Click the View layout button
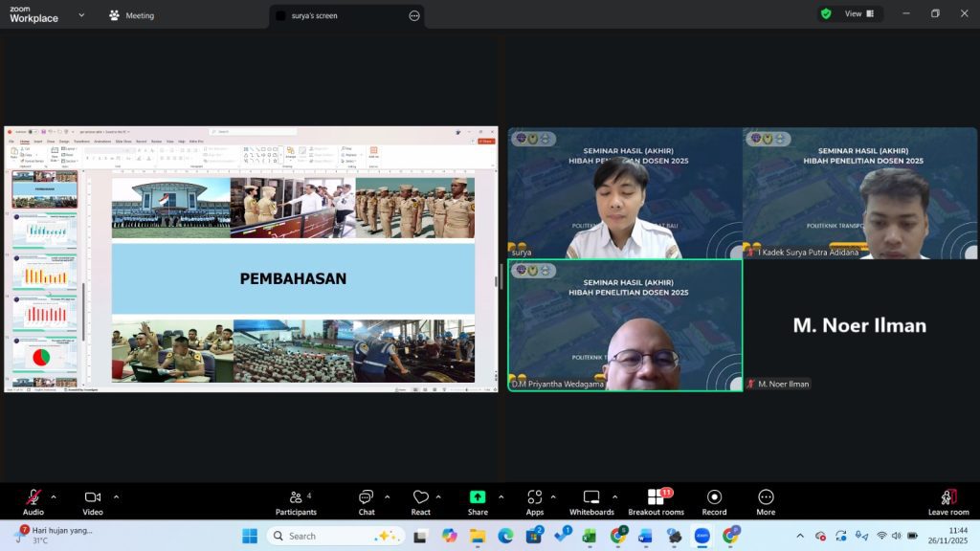Screen dimensions: 980x551 coord(852,13)
